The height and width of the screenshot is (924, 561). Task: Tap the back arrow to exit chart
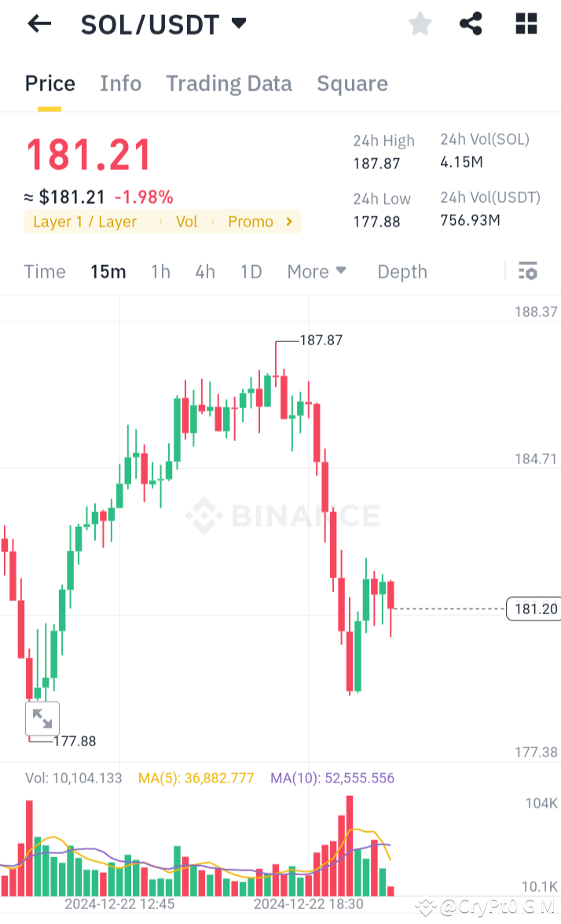click(x=38, y=24)
